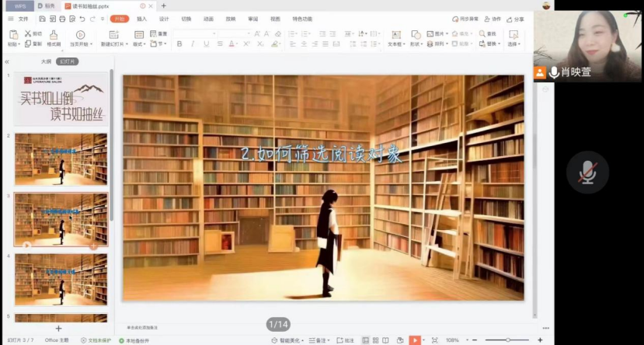Click the Share (分享) button

[x=515, y=19]
